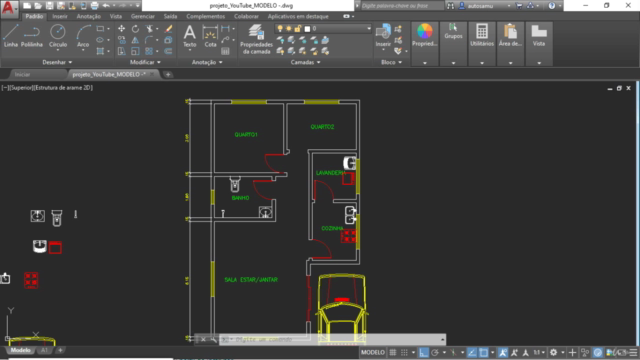The width and height of the screenshot is (640, 360).
Task: Click the Copy tool icon in Modificar
Action: point(121,40)
